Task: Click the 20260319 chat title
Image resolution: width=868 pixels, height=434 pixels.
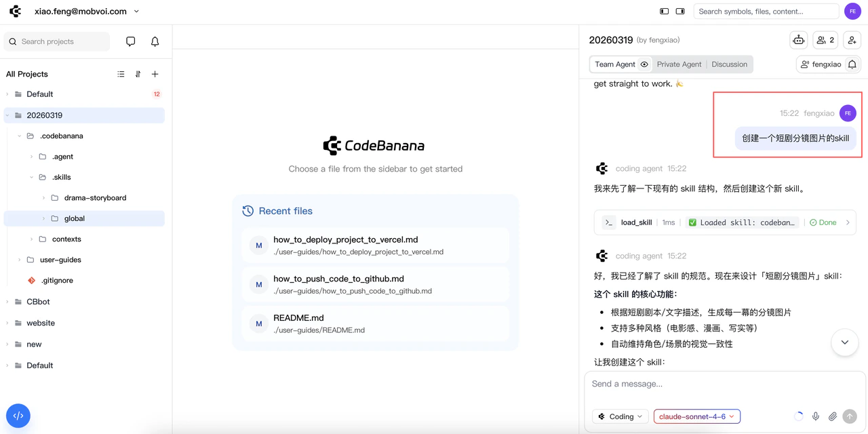Action: [x=610, y=40]
